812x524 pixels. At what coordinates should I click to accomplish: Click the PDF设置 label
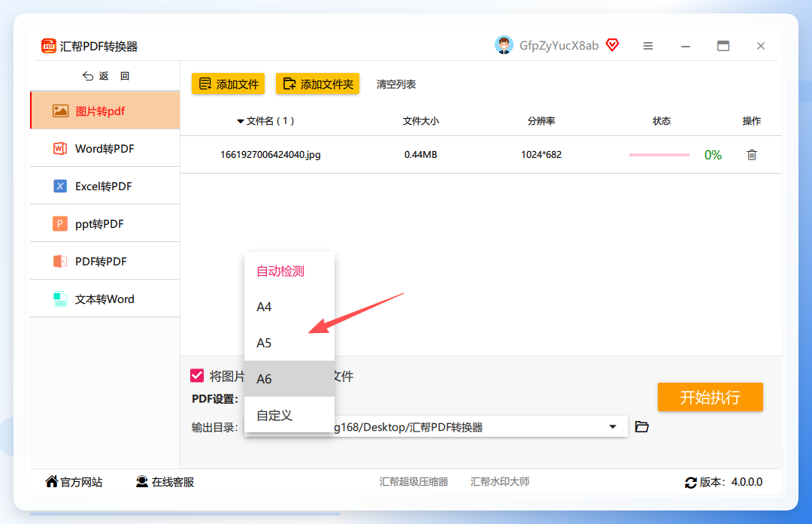click(x=215, y=398)
